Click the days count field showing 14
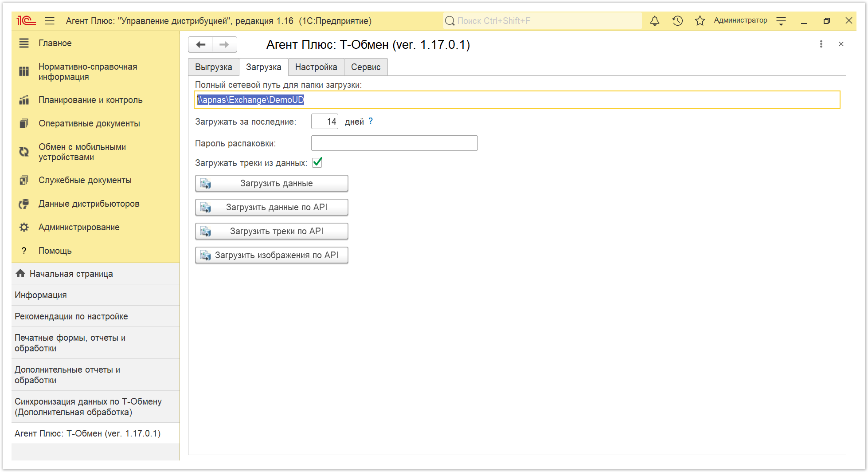This screenshot has height=472, width=868. click(x=325, y=121)
